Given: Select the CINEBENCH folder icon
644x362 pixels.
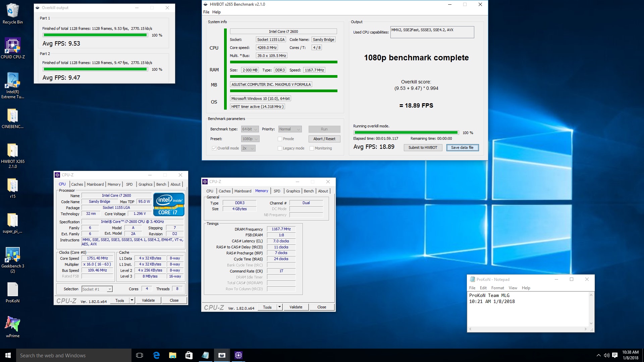Looking at the screenshot, I should point(12,119).
